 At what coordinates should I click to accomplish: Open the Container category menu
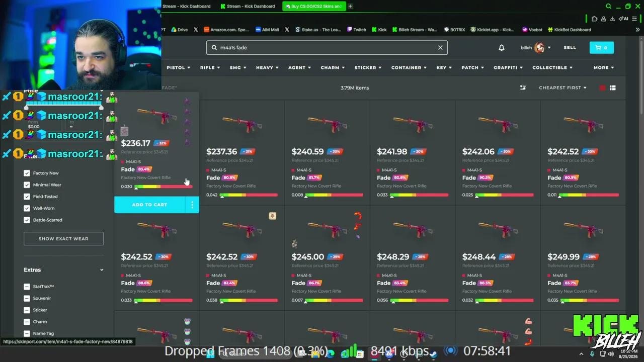pos(409,67)
